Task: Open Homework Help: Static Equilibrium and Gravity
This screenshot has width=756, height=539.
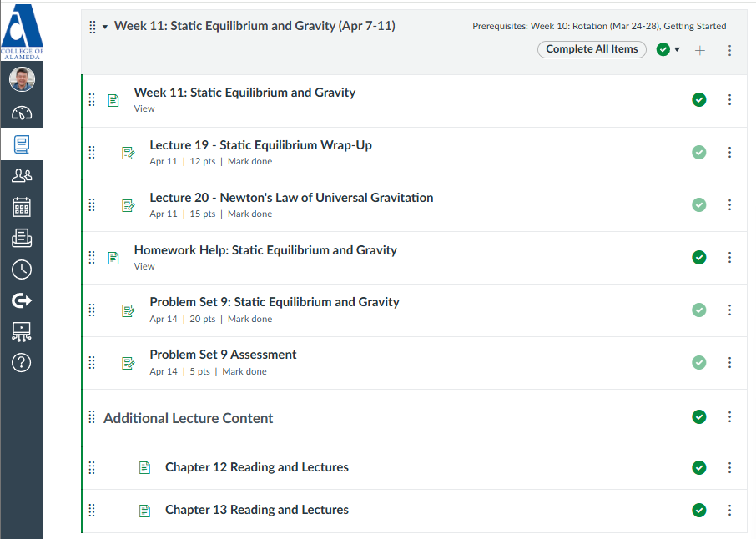Action: [x=265, y=250]
